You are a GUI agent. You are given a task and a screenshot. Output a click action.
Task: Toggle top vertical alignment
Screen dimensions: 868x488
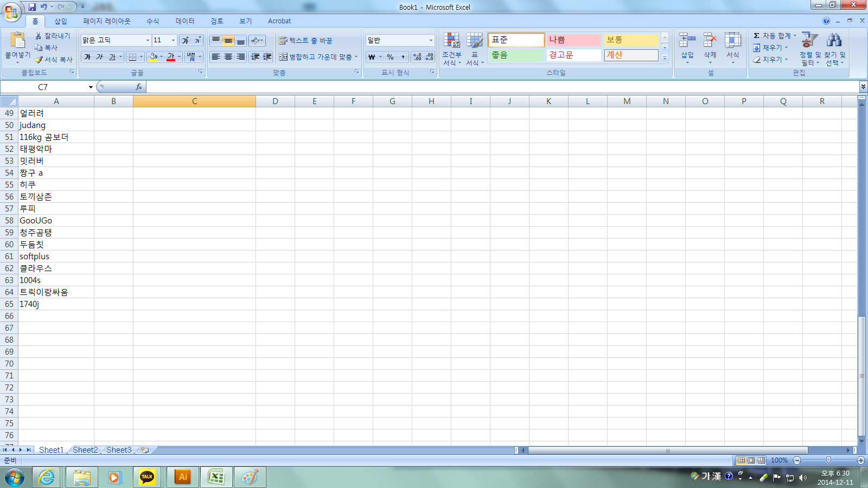216,41
